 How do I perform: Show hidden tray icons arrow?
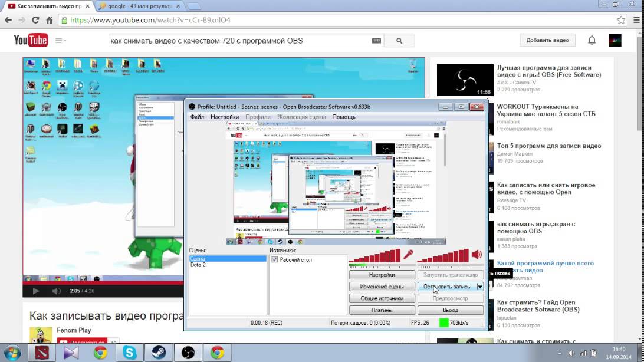(x=560, y=353)
